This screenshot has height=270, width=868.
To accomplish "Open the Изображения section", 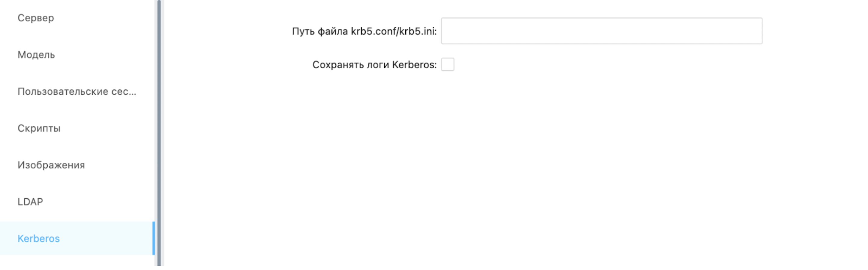I will click(51, 165).
